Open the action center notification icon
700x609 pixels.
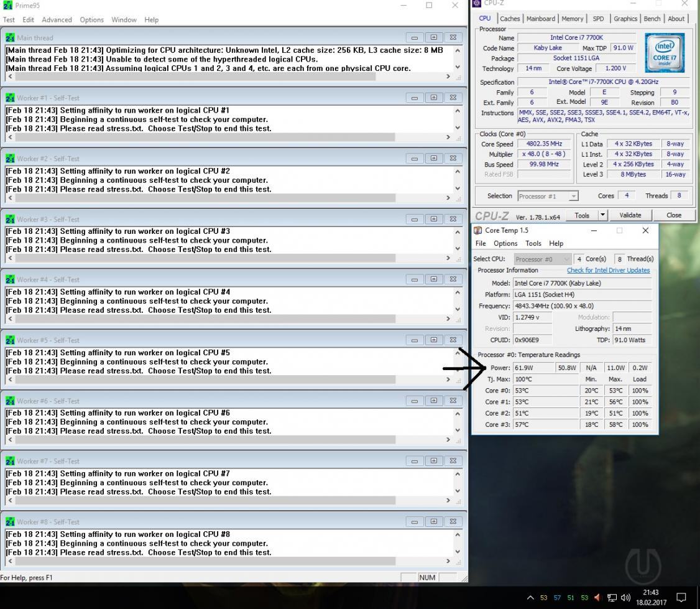coord(681,598)
